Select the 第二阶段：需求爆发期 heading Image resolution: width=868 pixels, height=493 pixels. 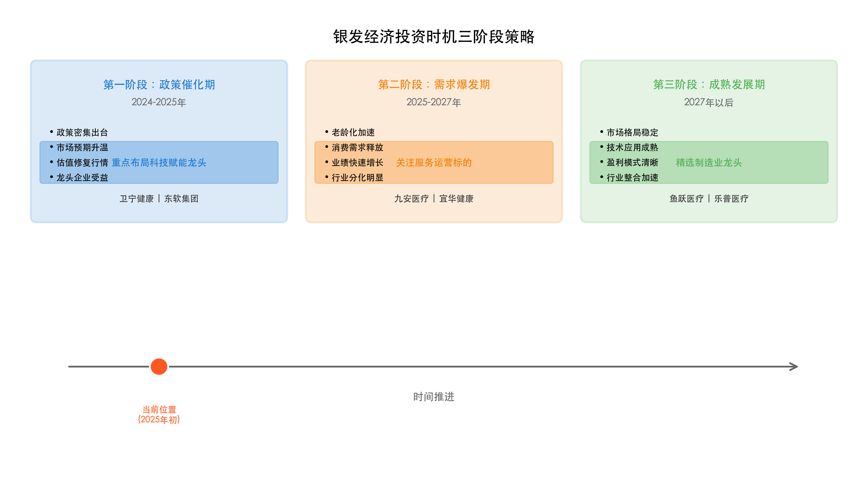[434, 85]
